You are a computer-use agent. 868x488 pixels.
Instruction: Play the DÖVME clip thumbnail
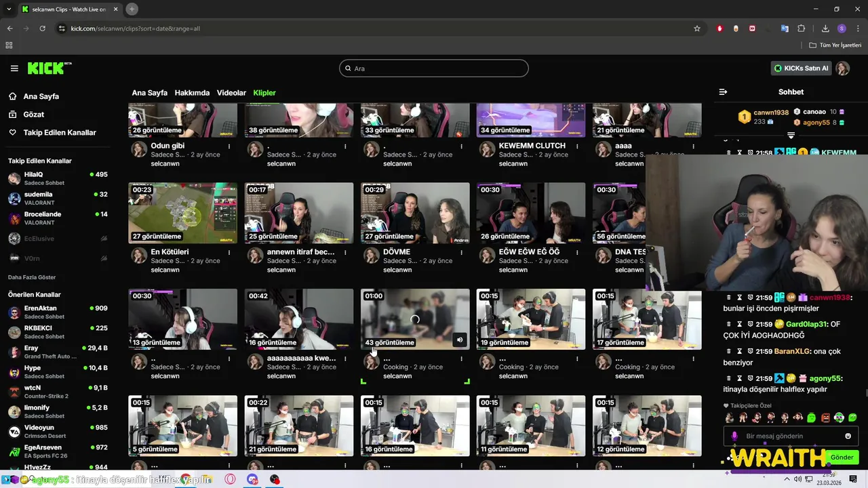[415, 213]
